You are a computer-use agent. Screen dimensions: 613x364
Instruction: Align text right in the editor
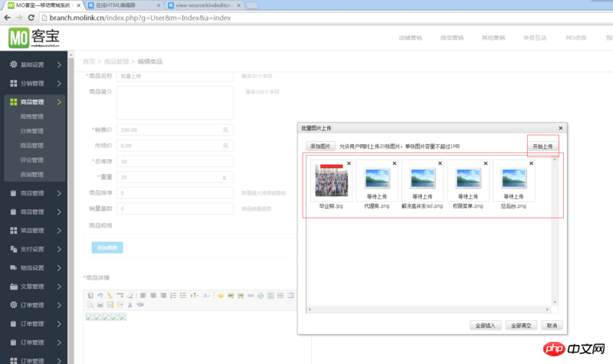(163, 296)
